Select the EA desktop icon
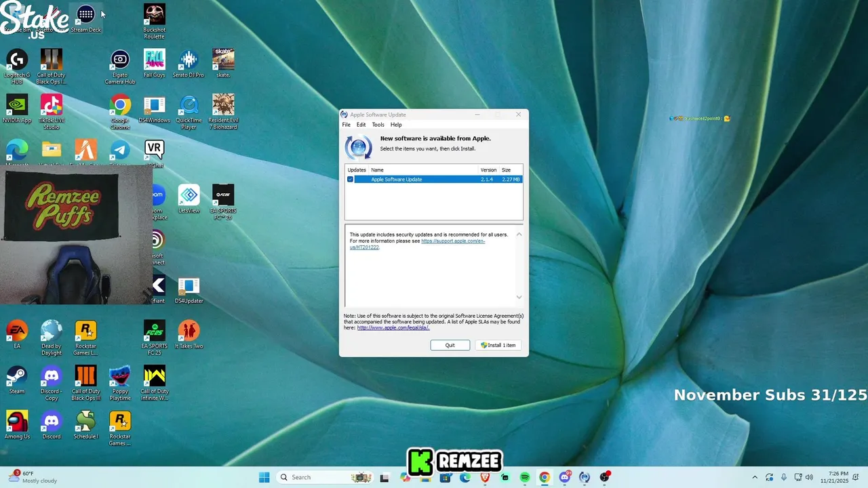The width and height of the screenshot is (868, 488). tap(17, 335)
